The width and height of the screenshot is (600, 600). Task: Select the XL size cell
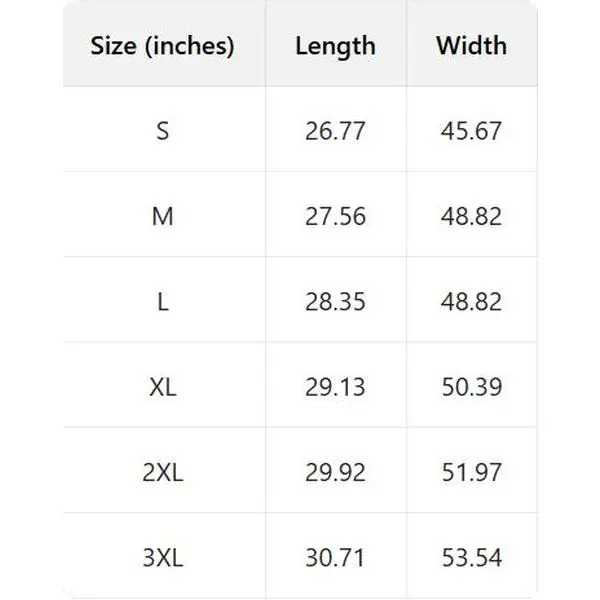(x=163, y=386)
